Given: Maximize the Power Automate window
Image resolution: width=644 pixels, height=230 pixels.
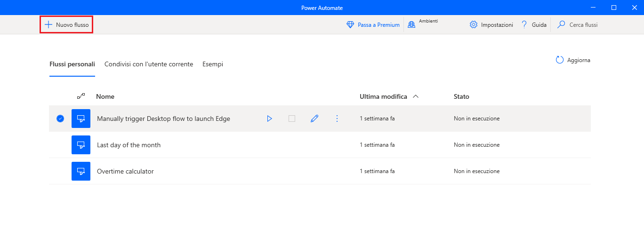Looking at the screenshot, I should point(614,8).
